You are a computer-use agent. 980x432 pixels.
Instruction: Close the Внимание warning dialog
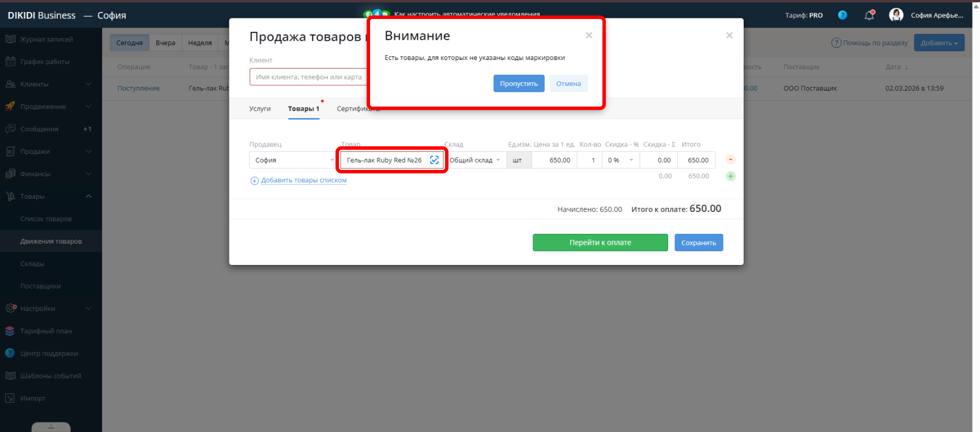coord(589,36)
